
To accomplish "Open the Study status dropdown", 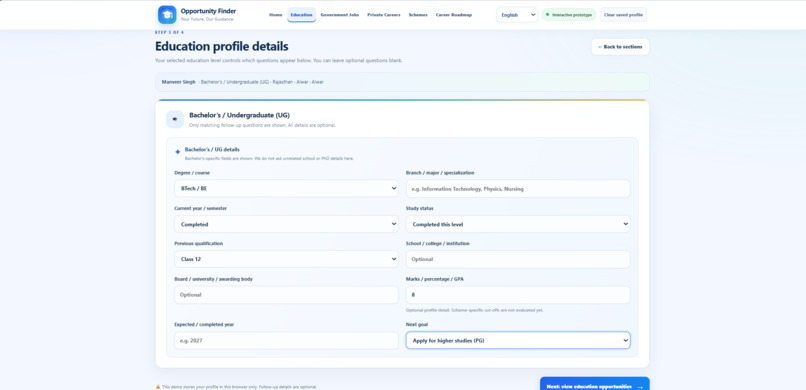I will [x=518, y=224].
